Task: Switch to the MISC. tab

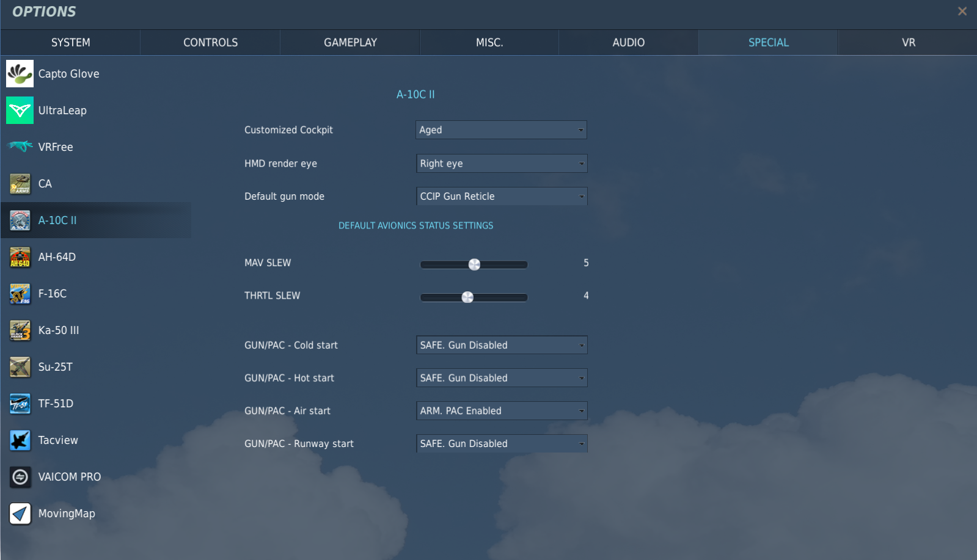Action: point(489,43)
